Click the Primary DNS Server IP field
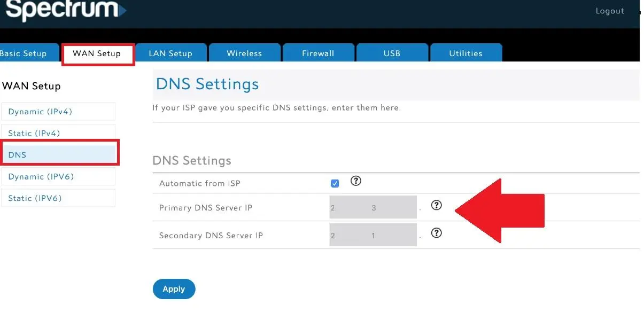The image size is (644, 312). (x=373, y=207)
